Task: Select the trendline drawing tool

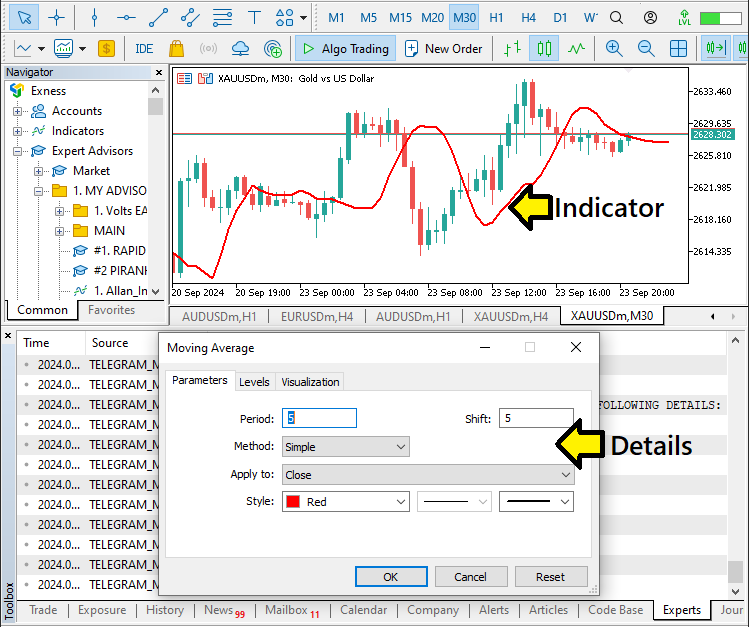Action: [x=158, y=18]
